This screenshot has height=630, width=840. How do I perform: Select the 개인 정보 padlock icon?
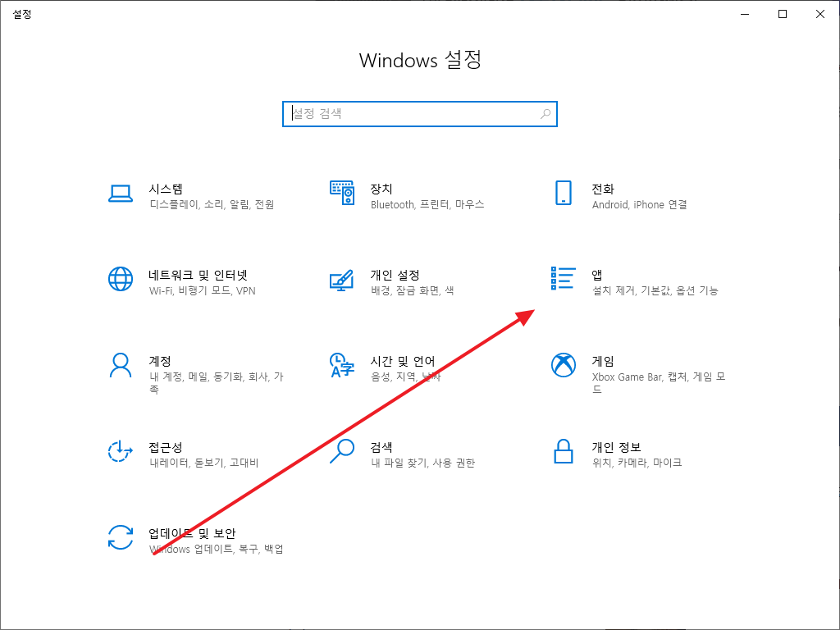563,451
